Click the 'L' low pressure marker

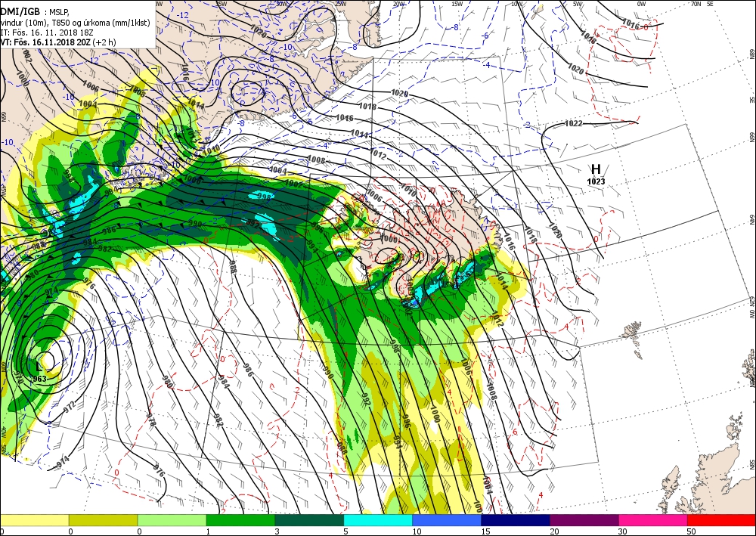39,367
